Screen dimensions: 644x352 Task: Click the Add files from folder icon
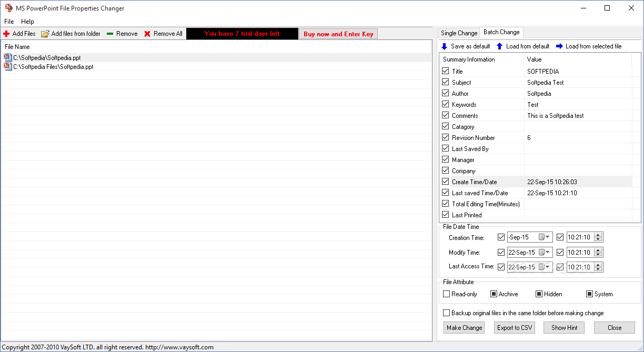[x=45, y=34]
